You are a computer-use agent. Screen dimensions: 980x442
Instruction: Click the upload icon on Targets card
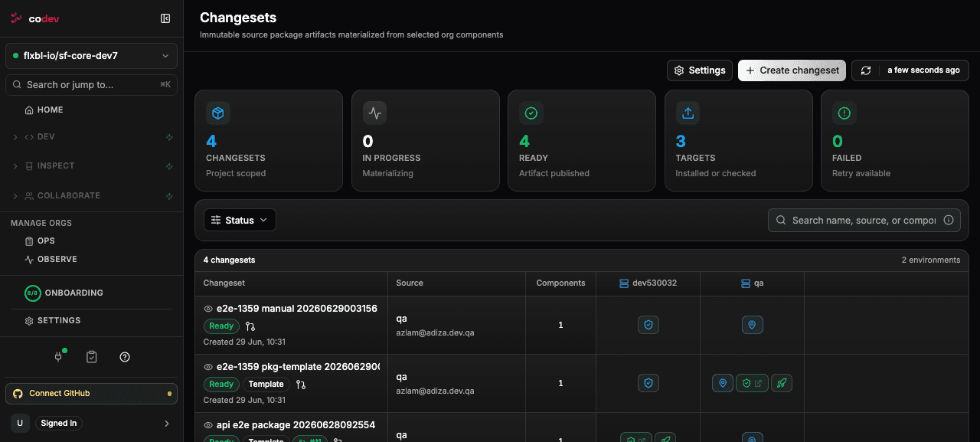point(688,113)
